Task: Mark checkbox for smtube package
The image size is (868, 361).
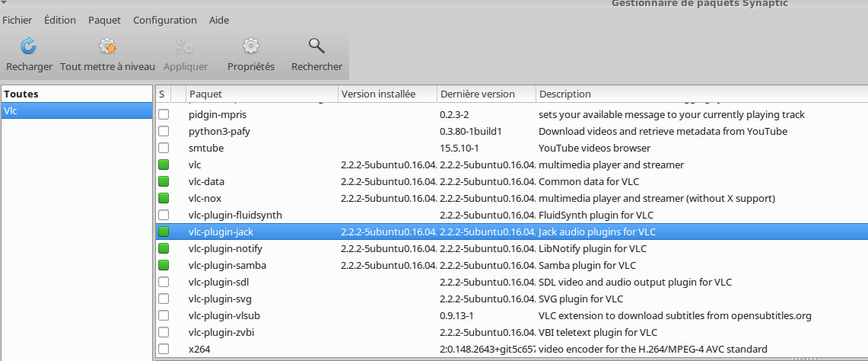Action: point(164,148)
